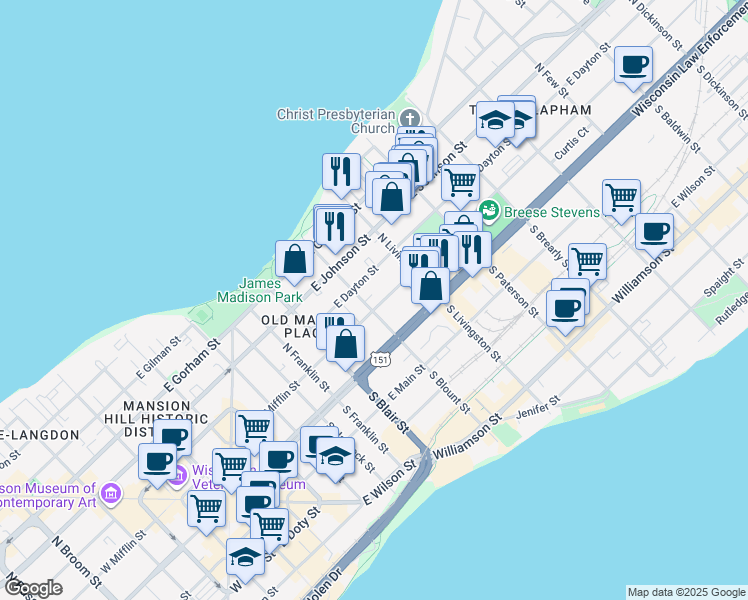Click the S Blount St street label
Screen dimensions: 748x600
(x=450, y=392)
